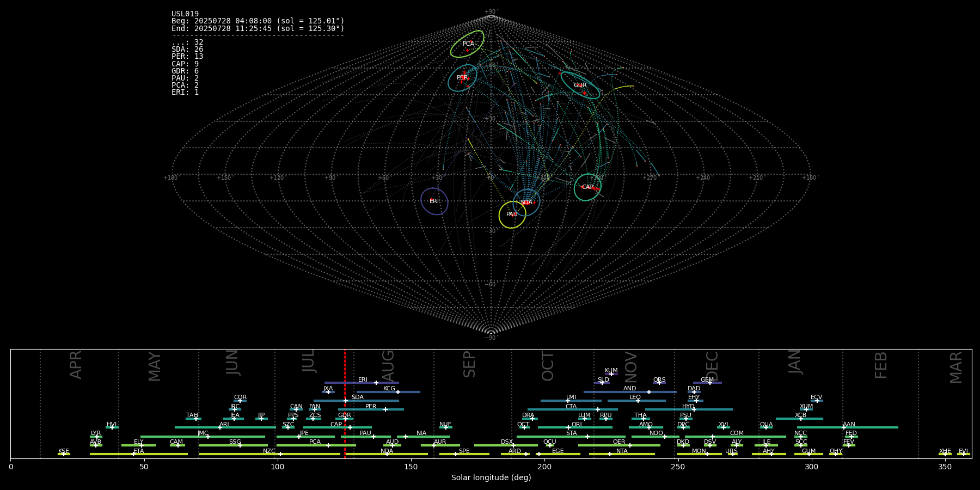This screenshot has width=980, height=490.
Task: Click the SPE shower label in timeline
Action: pyautogui.click(x=464, y=451)
